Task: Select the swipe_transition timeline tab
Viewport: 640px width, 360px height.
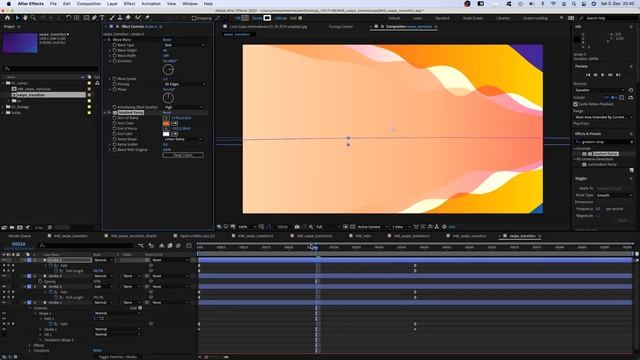Action: (x=522, y=236)
